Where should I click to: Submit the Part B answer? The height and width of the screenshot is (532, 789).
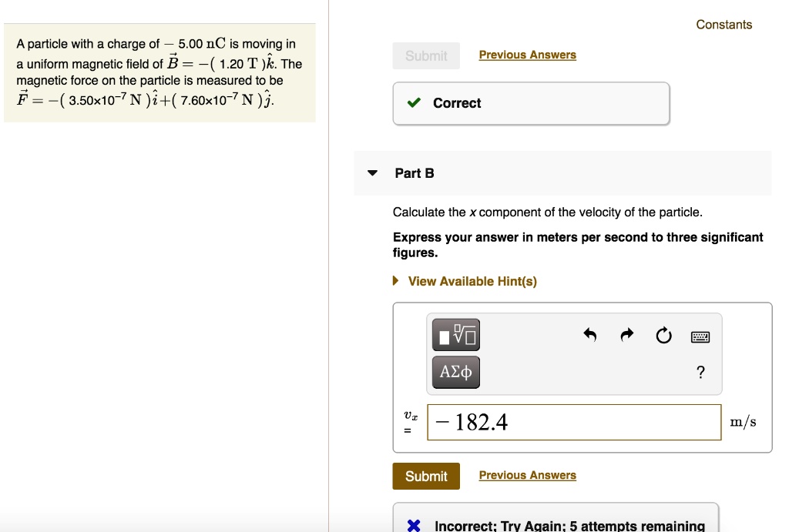tap(425, 476)
